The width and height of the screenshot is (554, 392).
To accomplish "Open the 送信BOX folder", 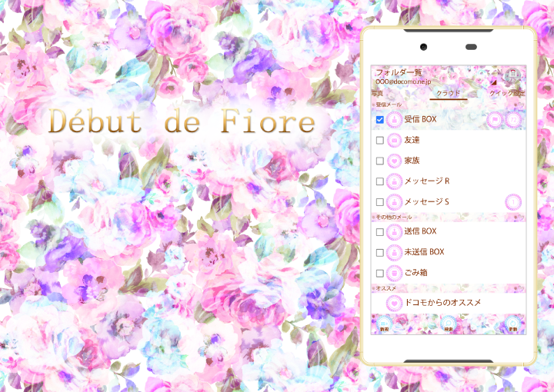I will (x=420, y=231).
